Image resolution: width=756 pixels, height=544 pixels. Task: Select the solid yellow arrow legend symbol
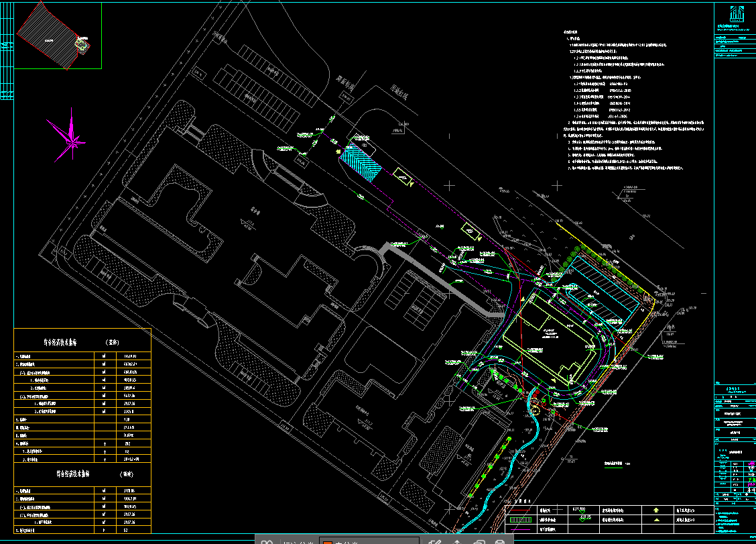655,510
